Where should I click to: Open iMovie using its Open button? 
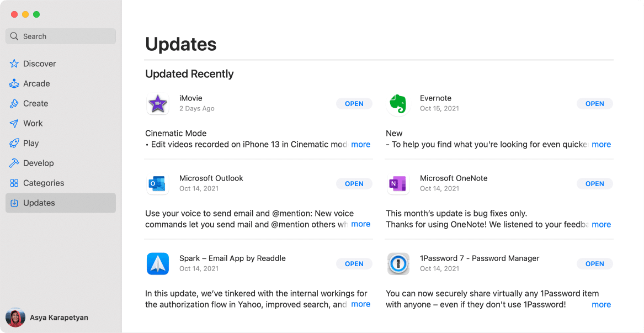pos(354,104)
